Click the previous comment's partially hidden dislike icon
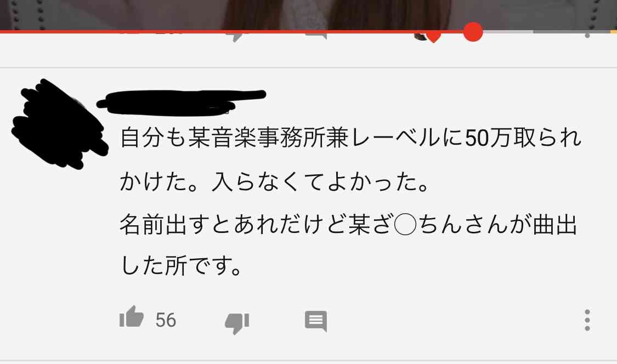617x364 pixels. tap(237, 37)
